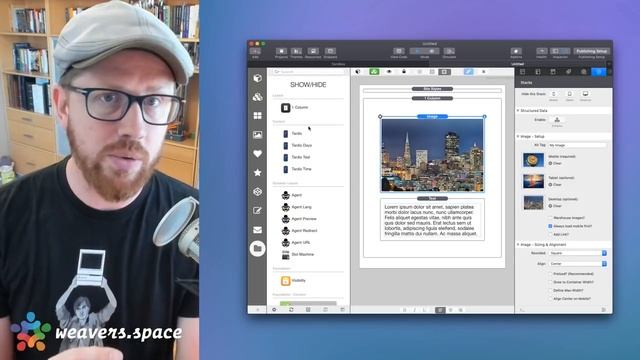Enable the Warehouse Images checkbox
The width and height of the screenshot is (640, 360).
tap(550, 218)
